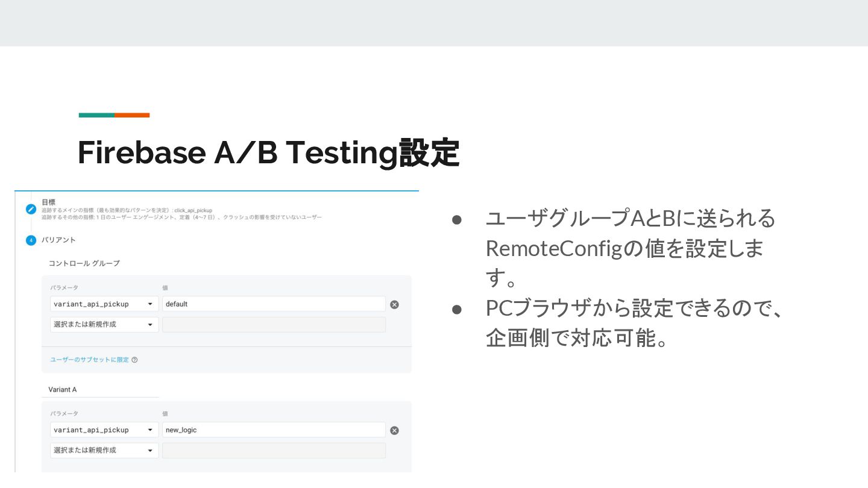Click the Variant A name field
This screenshot has height=488, width=868.
[102, 390]
